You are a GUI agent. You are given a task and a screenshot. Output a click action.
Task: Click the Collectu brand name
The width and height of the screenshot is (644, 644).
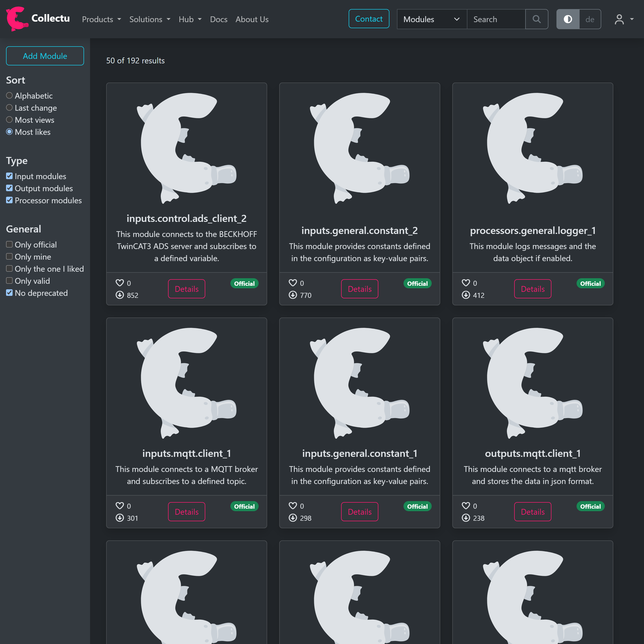51,18
